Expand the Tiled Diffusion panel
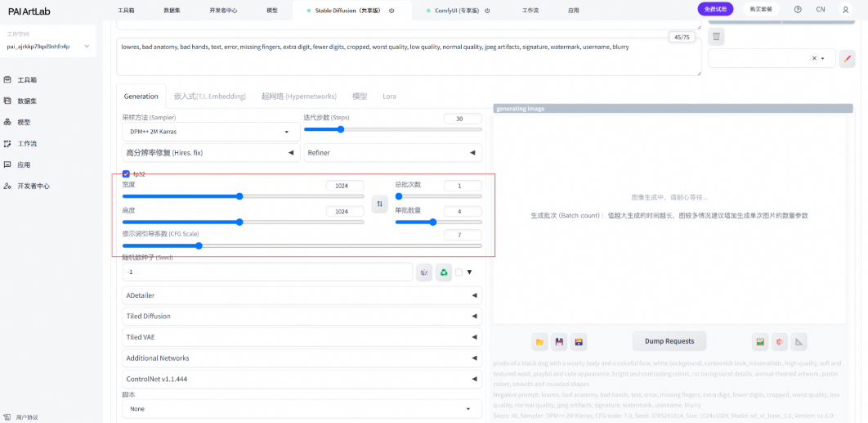Viewport: 868px width, 423px height. (x=302, y=316)
